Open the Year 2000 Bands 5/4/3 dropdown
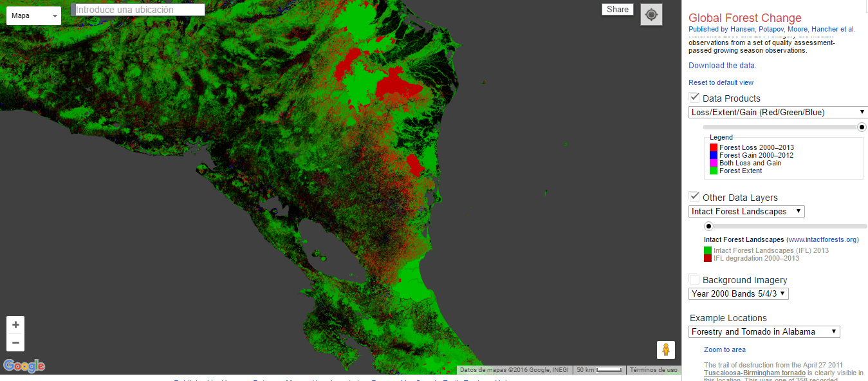The image size is (868, 381). [x=738, y=293]
